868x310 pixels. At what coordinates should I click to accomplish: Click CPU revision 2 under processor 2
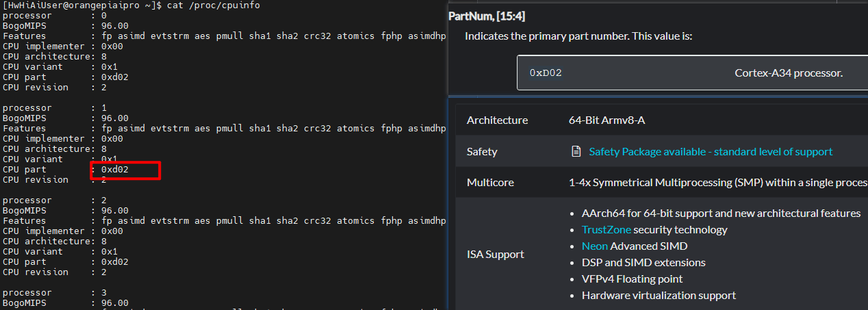pos(55,272)
